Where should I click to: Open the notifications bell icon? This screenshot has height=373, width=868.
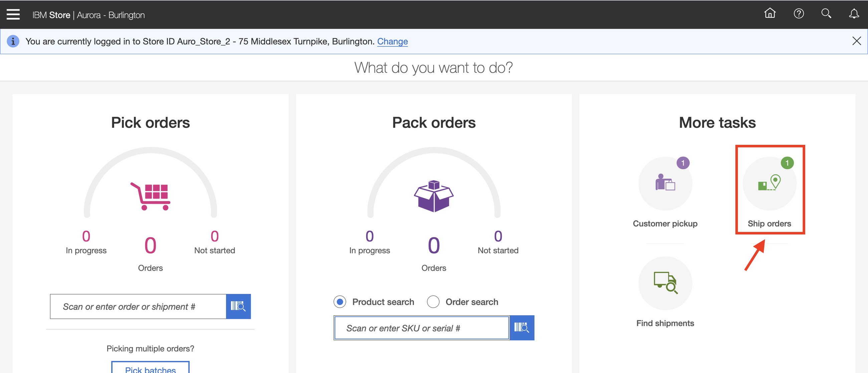(x=854, y=13)
